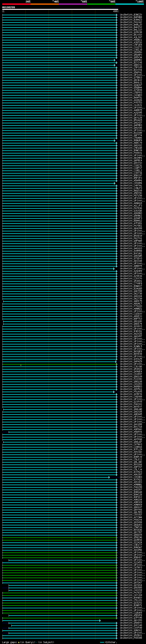Select the UniRef100_B8YE07 label
146x644 pixels.
[x=131, y=407]
